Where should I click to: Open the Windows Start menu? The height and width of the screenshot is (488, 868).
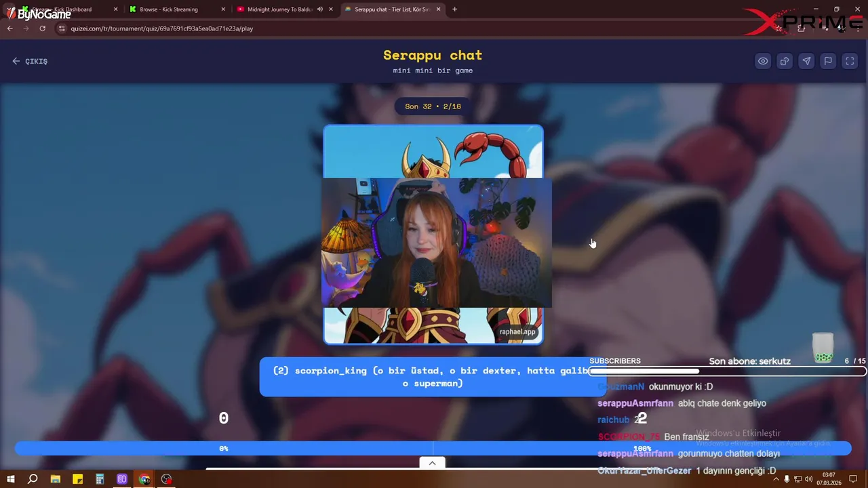(10, 479)
